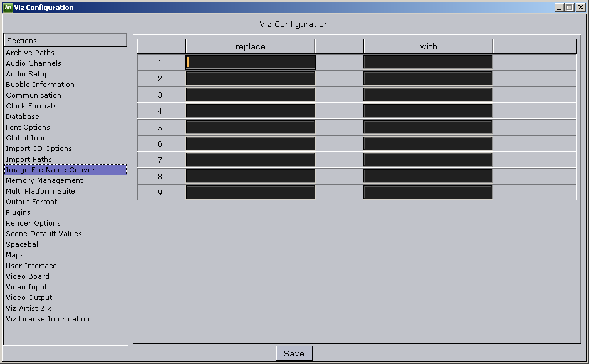Select the Database configuration section
Screen dimensions: 589x364
coord(22,117)
